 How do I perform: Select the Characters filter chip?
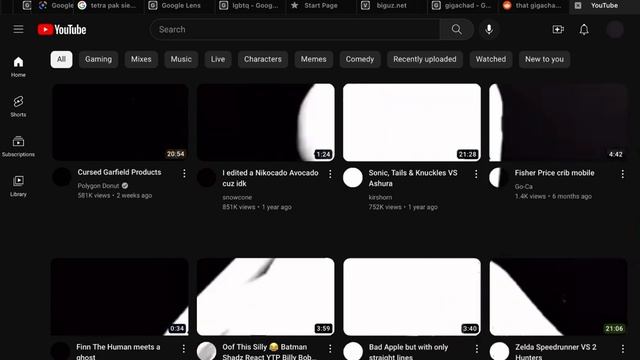coord(263,59)
